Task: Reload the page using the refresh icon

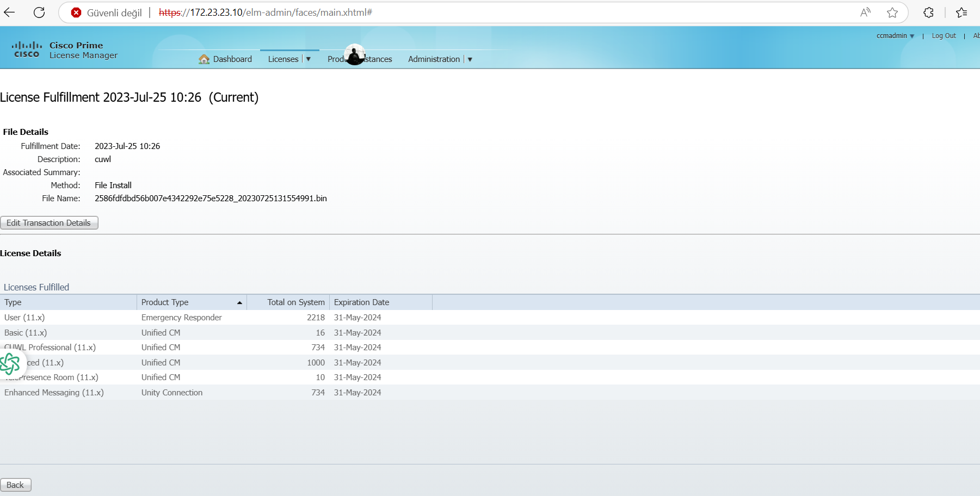Action: coord(39,13)
